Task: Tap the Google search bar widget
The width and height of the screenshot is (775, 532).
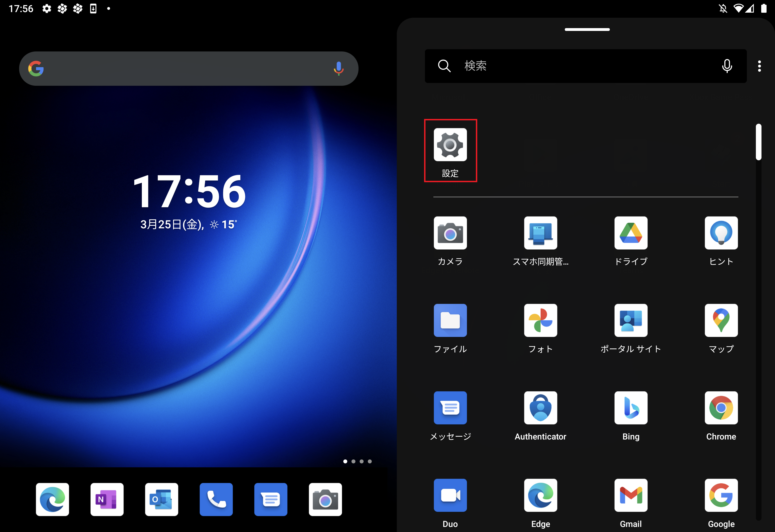Action: coord(189,68)
